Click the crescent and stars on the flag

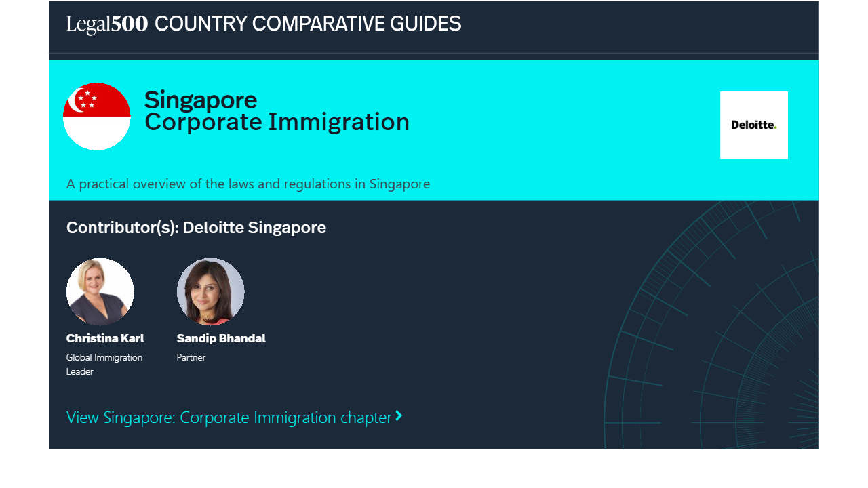pos(83,100)
